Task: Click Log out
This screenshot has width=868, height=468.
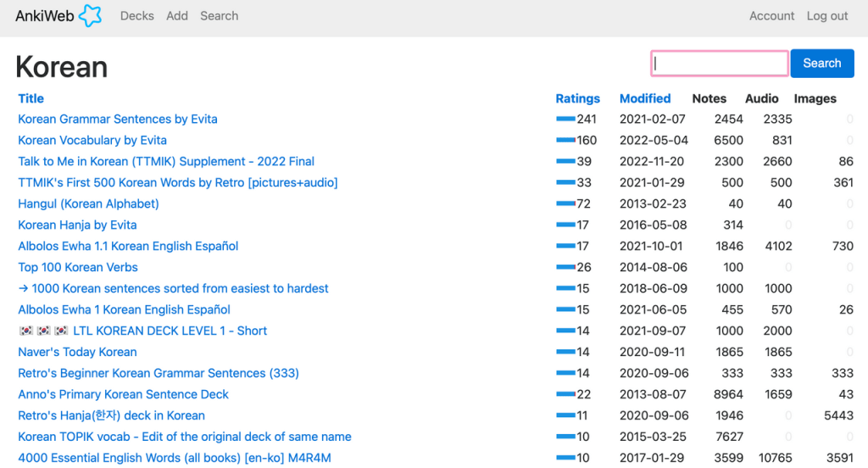Action: point(827,16)
